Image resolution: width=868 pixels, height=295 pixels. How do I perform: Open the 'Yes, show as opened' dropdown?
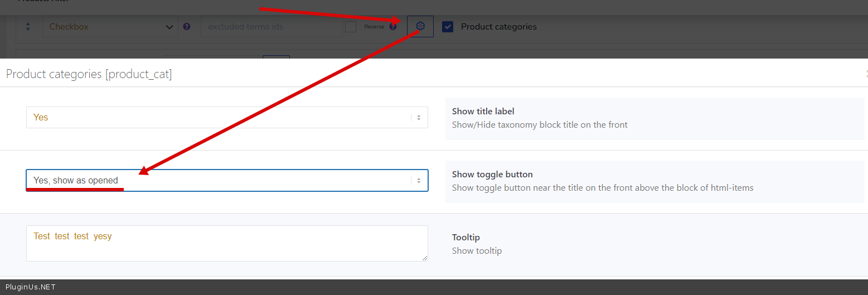227,181
